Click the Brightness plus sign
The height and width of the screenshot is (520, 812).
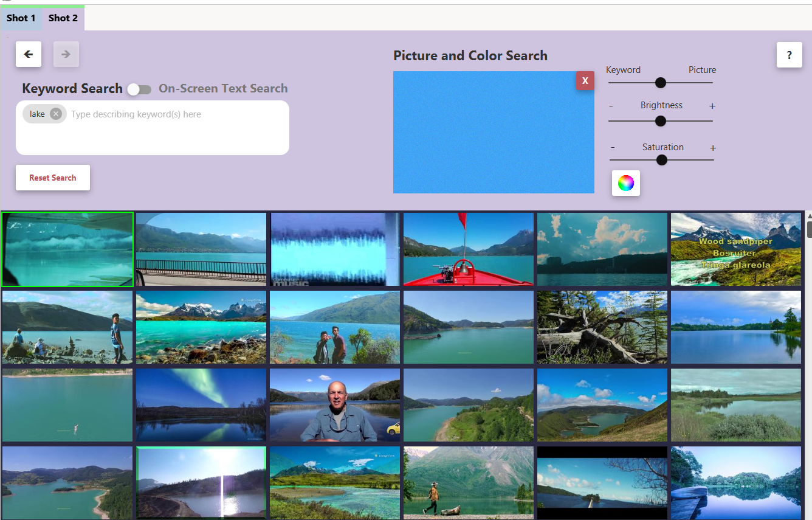pos(712,106)
